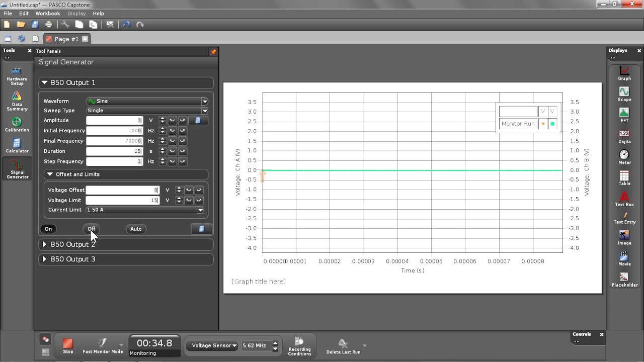Image resolution: width=644 pixels, height=362 pixels.
Task: Pin the Tool Panels with the pushpin
Action: point(213,51)
